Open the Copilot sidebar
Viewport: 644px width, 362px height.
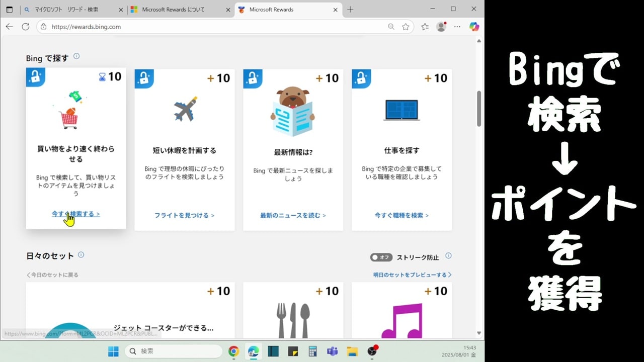pos(474,27)
